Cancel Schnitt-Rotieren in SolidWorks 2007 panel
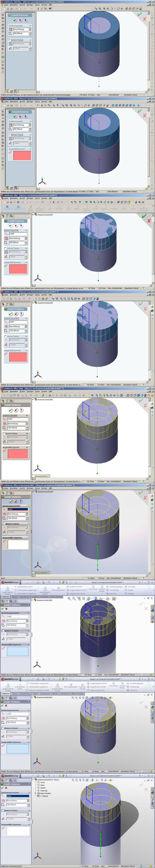The width and height of the screenshot is (155, 868). [x=16, y=501]
